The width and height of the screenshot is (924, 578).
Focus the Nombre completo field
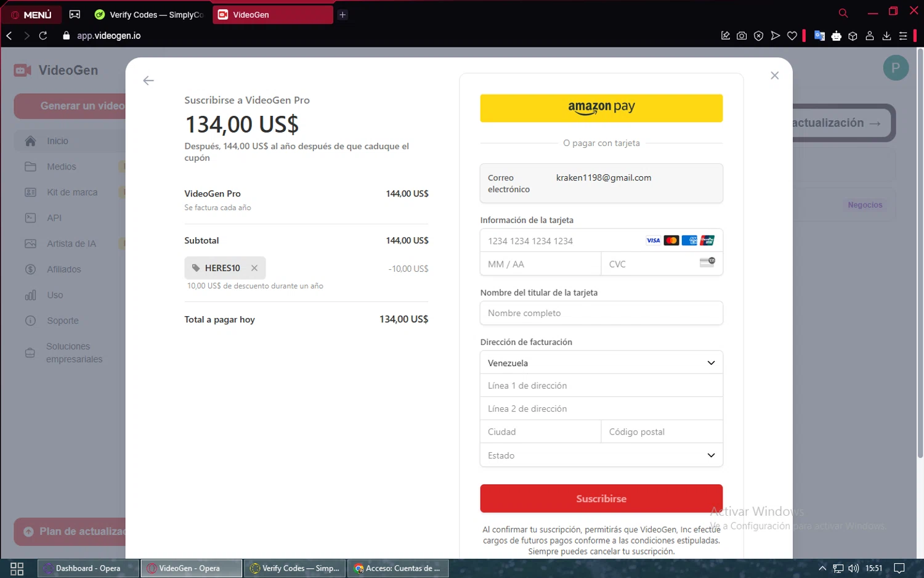click(601, 313)
